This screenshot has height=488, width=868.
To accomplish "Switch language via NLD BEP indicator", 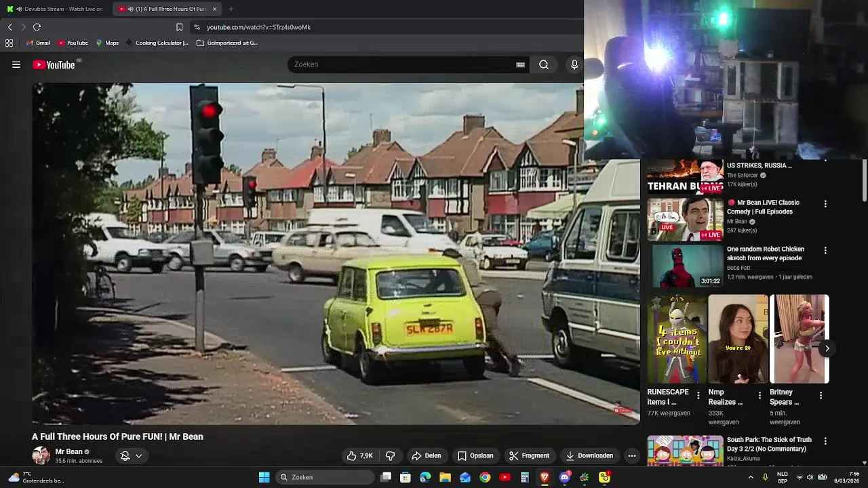I will 783,477.
